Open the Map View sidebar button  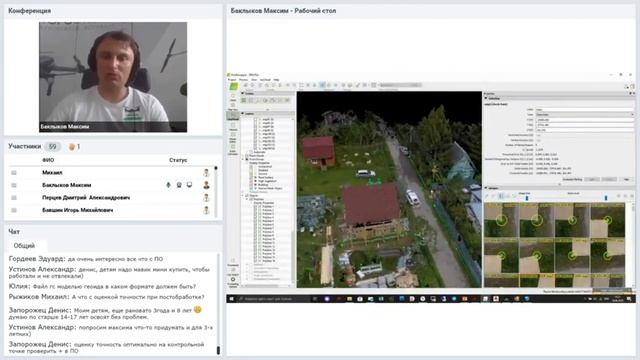point(233,106)
